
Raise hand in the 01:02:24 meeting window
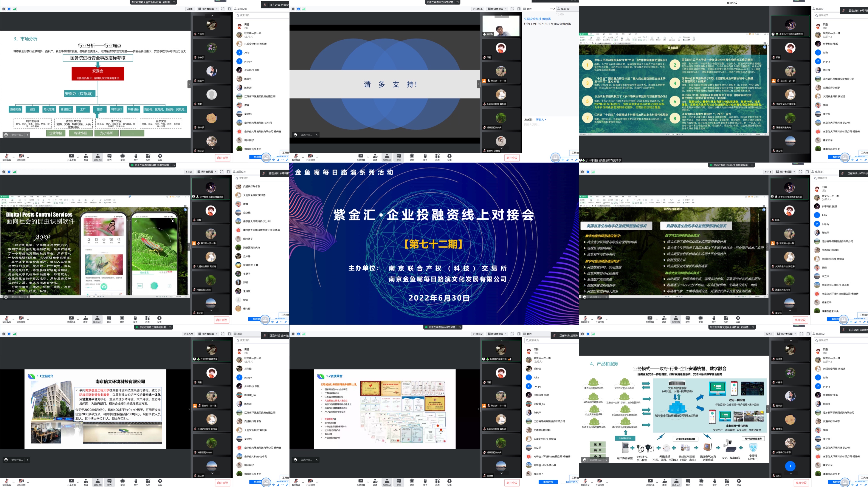[136, 482]
